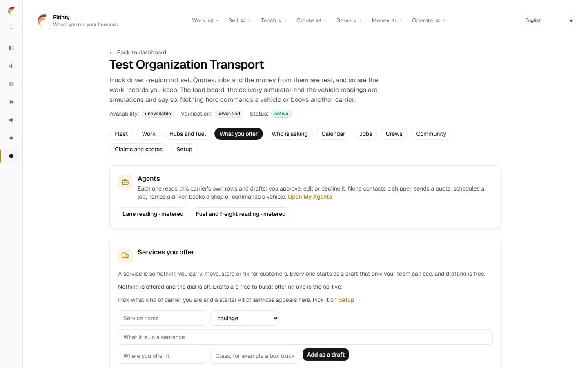The image size is (588, 368).
Task: Select the What you offer tab
Action: click(238, 134)
